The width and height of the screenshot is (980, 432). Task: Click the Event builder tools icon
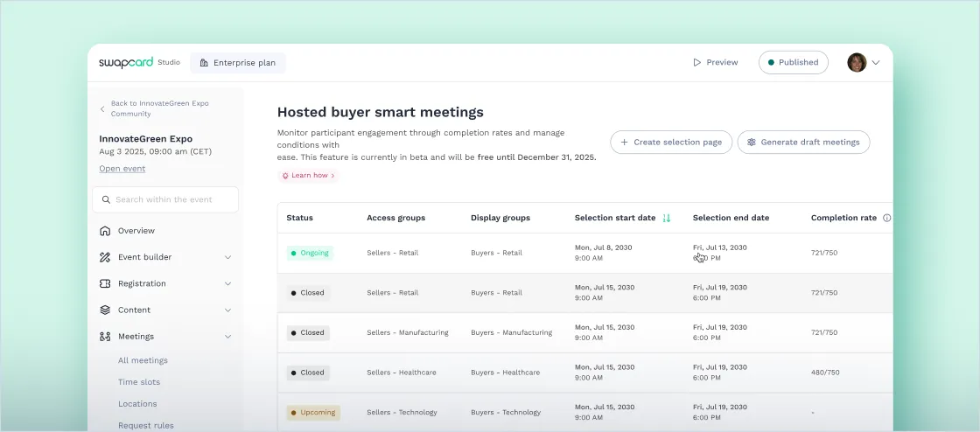click(105, 257)
